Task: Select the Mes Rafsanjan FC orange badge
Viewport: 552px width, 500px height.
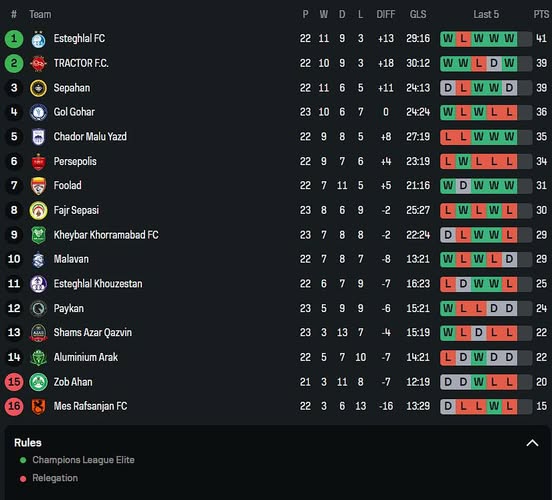Action: [x=38, y=406]
